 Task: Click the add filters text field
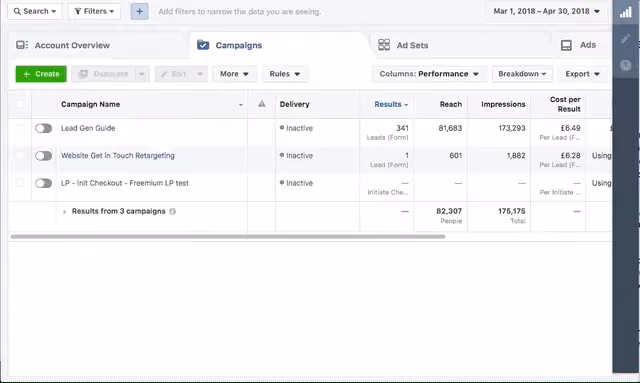click(240, 11)
